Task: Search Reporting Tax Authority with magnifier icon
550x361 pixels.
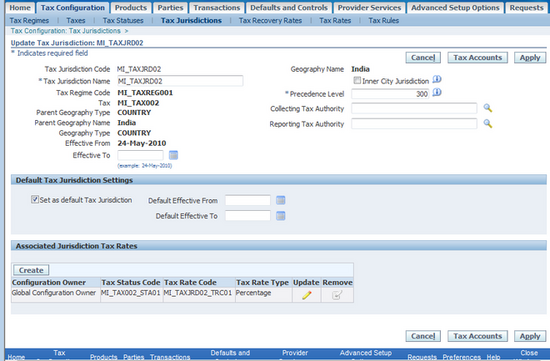Action: [x=488, y=123]
